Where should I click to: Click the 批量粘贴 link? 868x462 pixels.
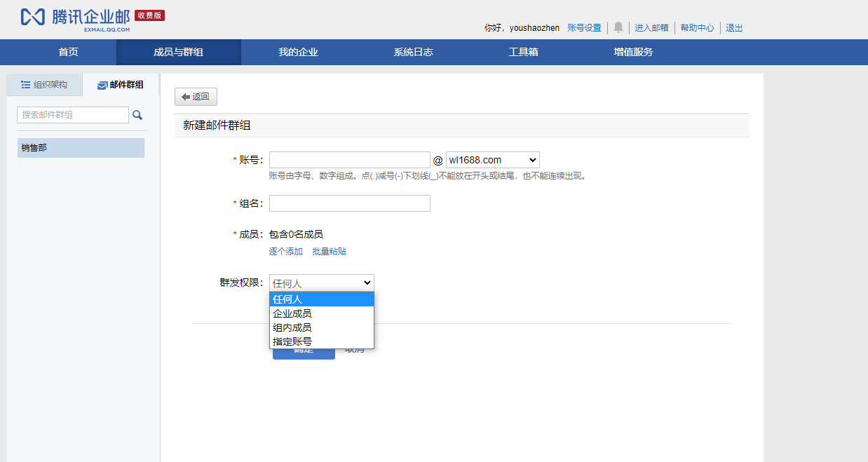(329, 252)
